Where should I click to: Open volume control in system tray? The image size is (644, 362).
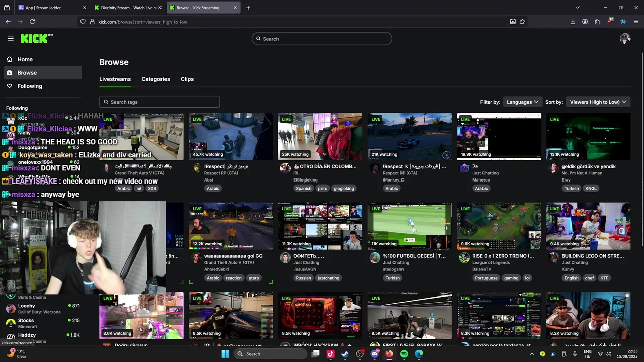(x=609, y=354)
